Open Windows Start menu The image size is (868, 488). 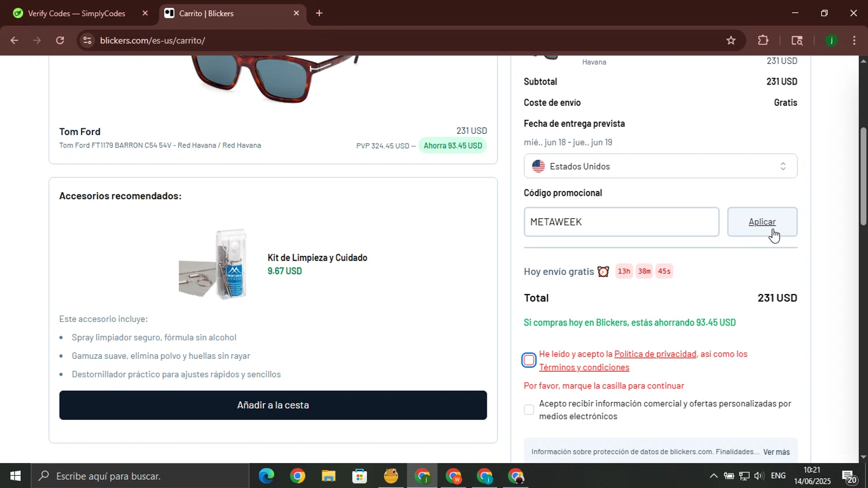tap(16, 476)
